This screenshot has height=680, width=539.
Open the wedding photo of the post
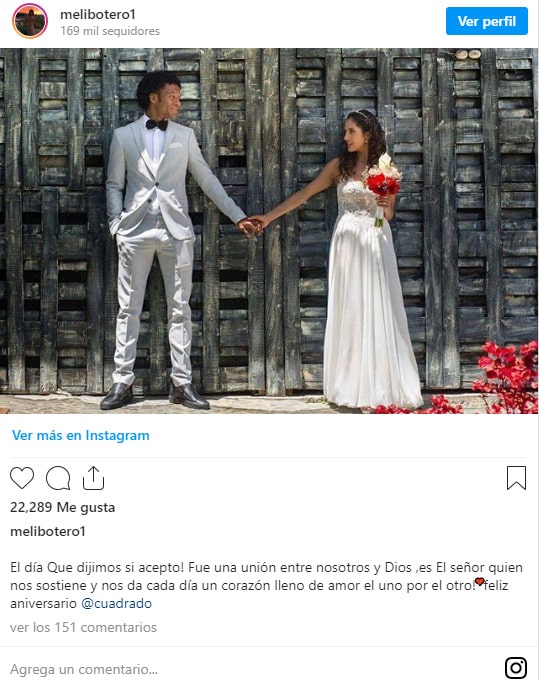coord(269,231)
